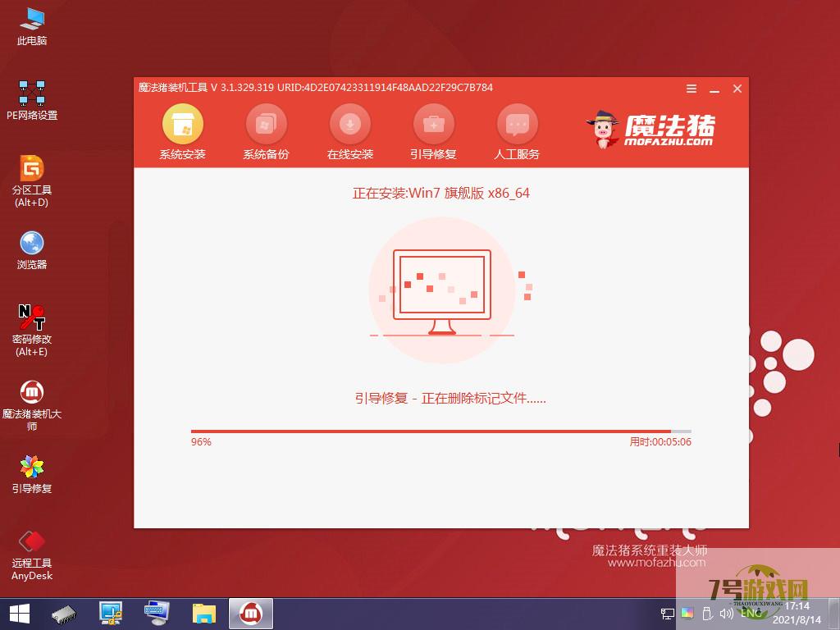
Task: Click the installation progress bar
Action: pyautogui.click(x=441, y=431)
